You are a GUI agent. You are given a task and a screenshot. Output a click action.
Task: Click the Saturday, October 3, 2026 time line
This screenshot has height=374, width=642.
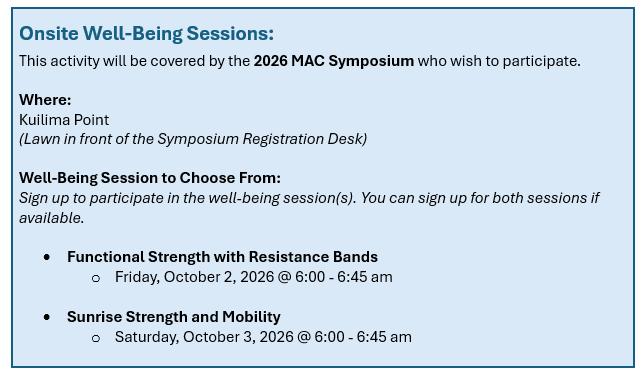(x=263, y=337)
